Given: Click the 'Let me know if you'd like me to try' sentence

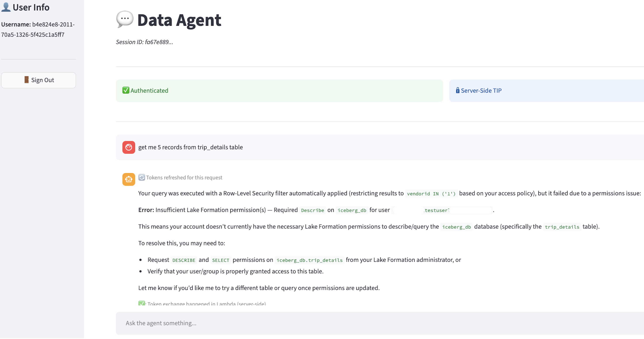Looking at the screenshot, I should coord(259,288).
